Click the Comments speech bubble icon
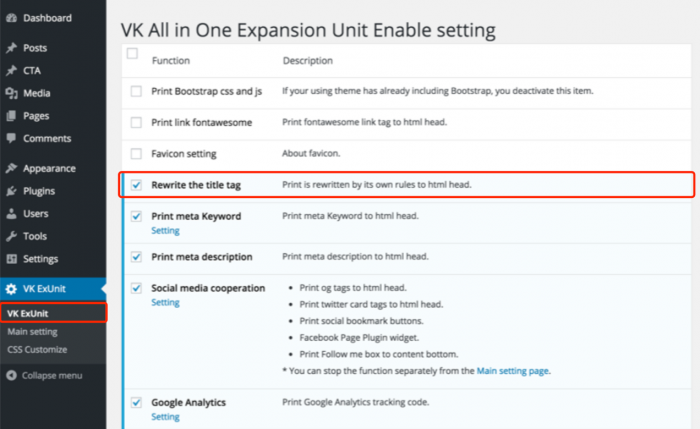This screenshot has height=429, width=700. (x=12, y=138)
